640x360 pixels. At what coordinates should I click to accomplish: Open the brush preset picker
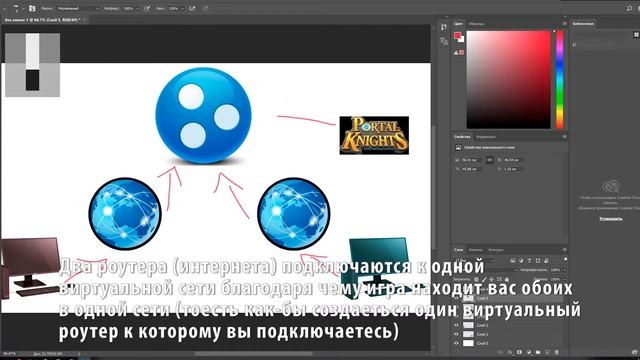click(x=16, y=8)
